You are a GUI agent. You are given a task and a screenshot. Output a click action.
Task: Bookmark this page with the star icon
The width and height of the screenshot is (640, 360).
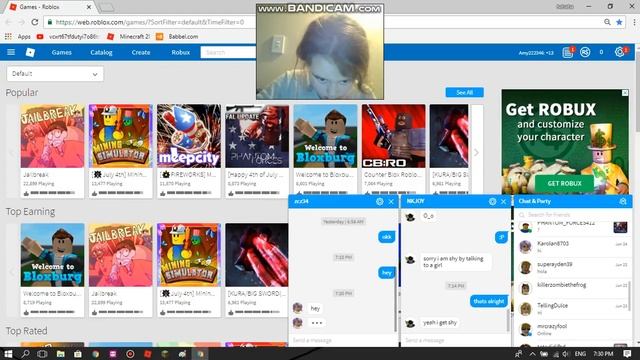coord(619,22)
